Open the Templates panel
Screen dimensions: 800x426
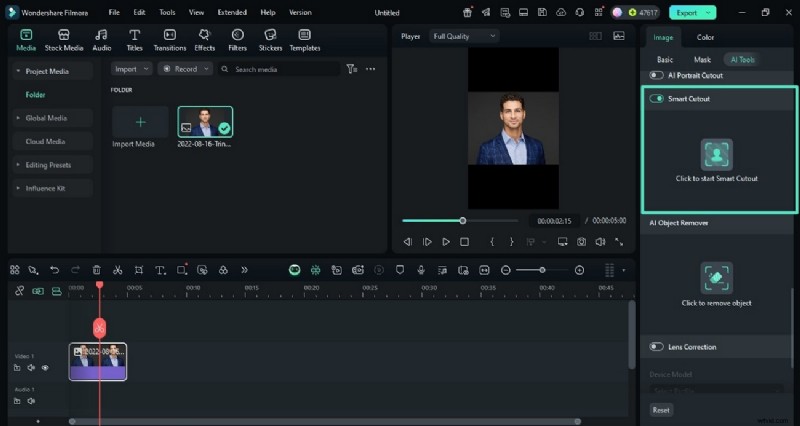click(x=305, y=40)
